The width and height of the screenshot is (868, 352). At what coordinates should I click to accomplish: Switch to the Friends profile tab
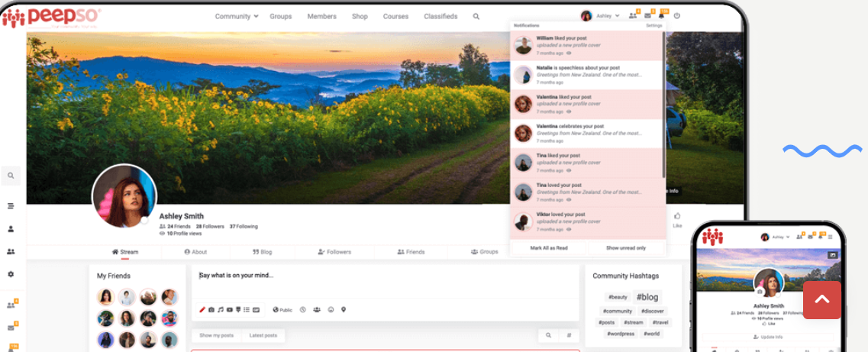[411, 252]
